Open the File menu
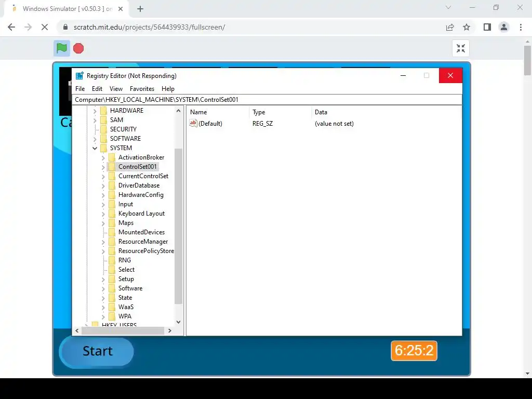This screenshot has height=399, width=532. [80, 88]
